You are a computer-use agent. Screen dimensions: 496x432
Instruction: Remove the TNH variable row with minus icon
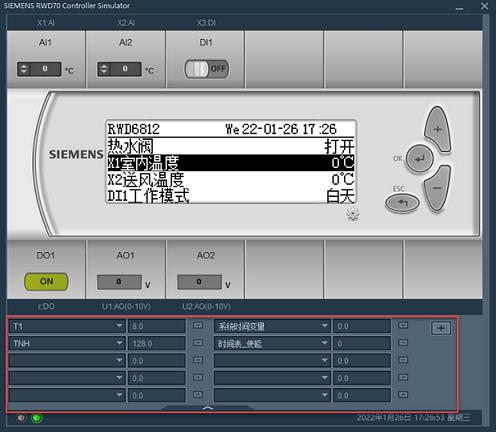point(198,343)
